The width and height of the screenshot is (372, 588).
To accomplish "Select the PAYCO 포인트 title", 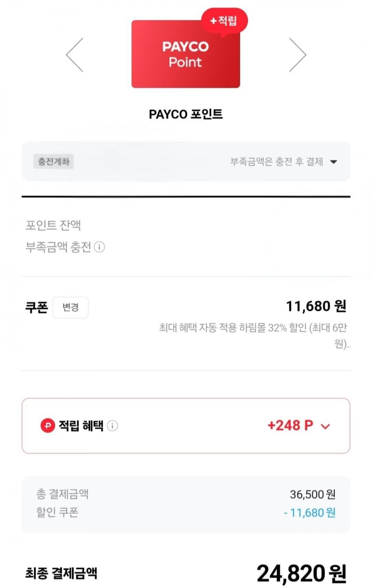I will [186, 114].
